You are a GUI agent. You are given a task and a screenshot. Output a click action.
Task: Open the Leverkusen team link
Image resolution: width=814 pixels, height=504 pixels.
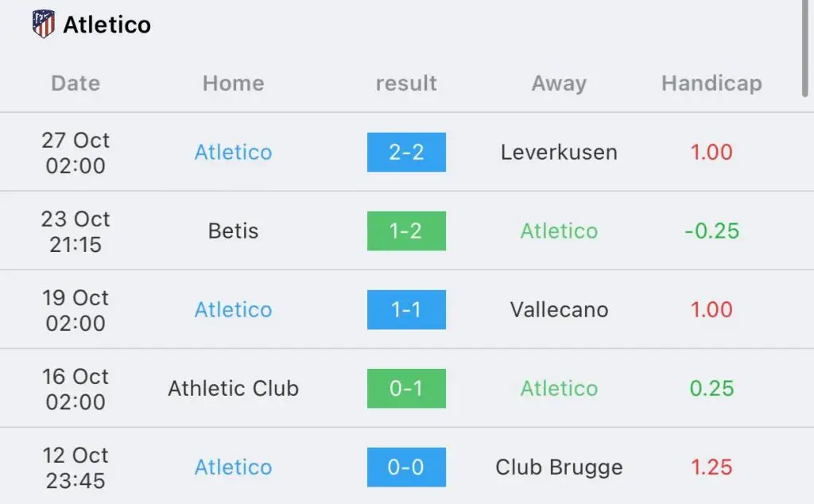559,152
